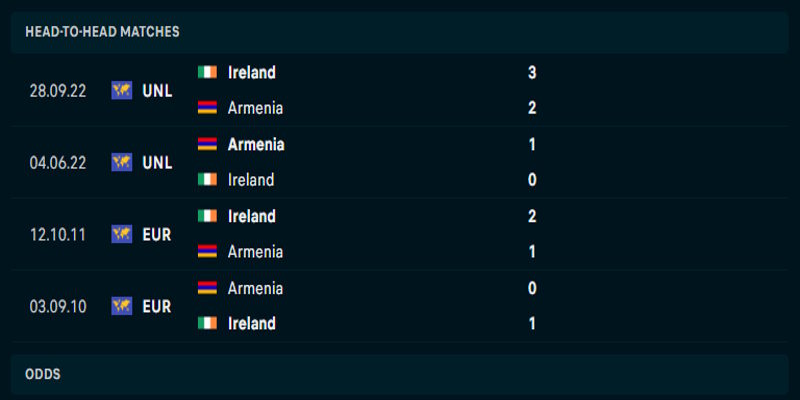Click Armenia flag in 28.09.22 match

click(207, 108)
